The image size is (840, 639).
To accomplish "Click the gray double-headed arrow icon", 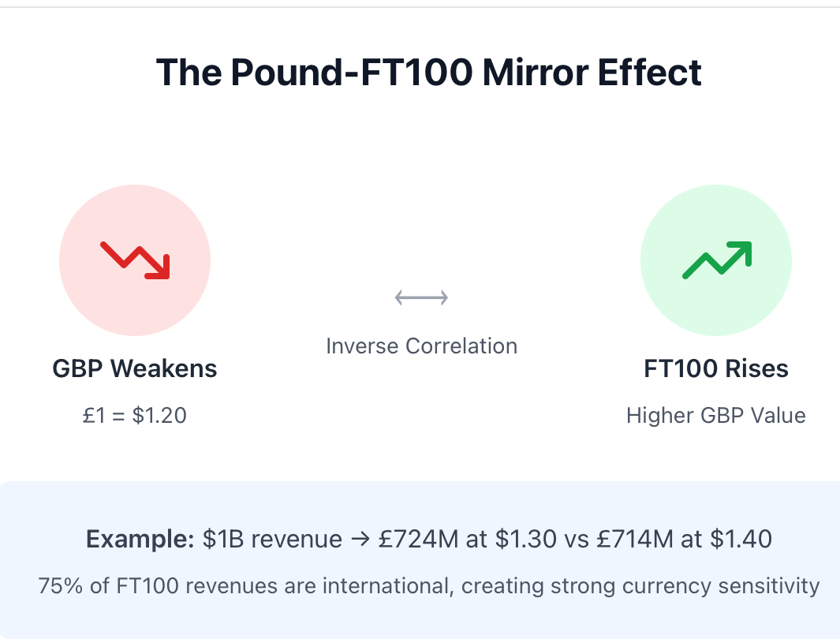I will [422, 297].
